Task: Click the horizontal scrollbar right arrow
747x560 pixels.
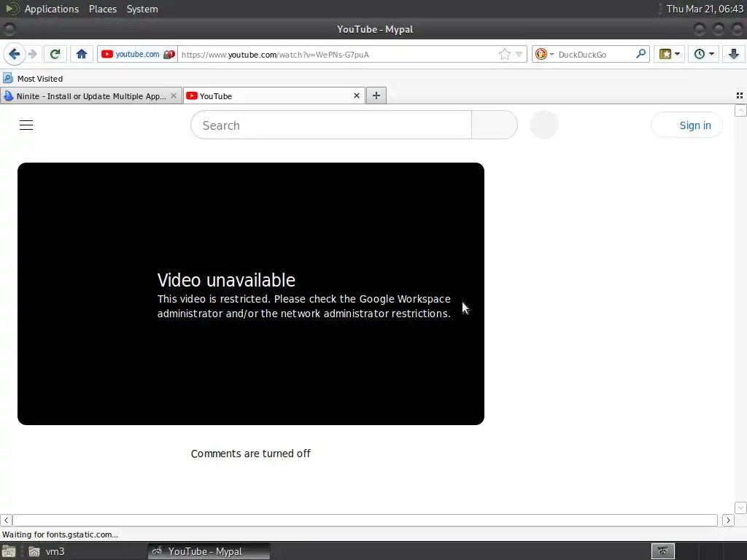Action: click(728, 520)
